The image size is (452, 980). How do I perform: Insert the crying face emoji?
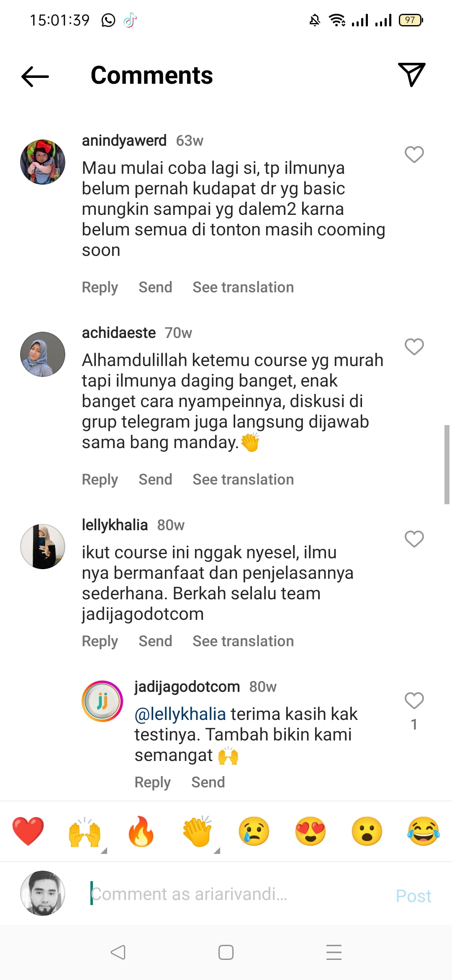click(254, 831)
